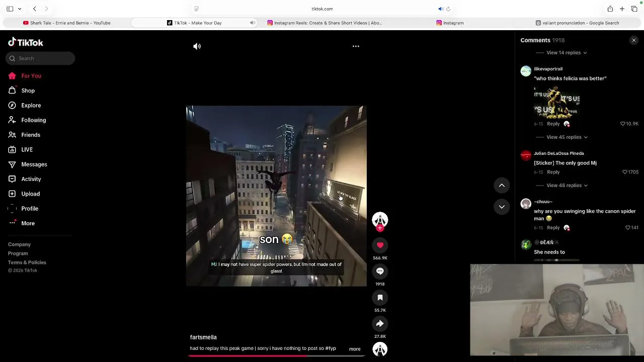Open the Shop page

click(x=22, y=90)
